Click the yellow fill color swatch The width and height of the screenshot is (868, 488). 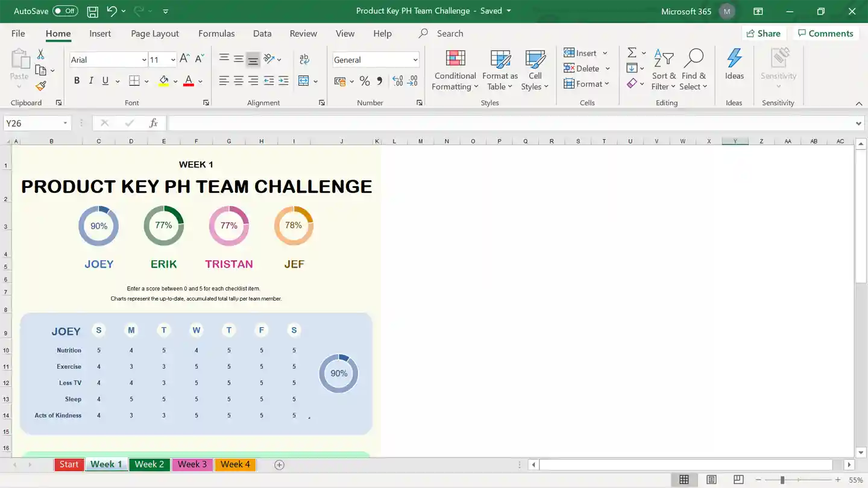(164, 81)
